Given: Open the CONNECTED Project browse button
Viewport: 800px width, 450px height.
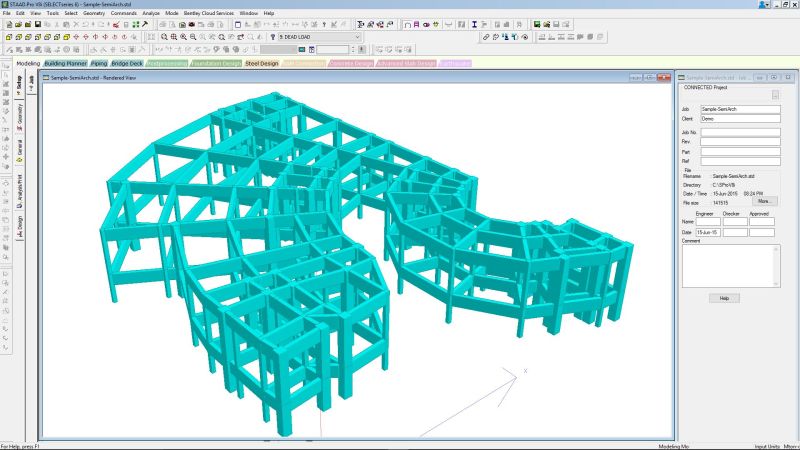Looking at the screenshot, I should [774, 95].
